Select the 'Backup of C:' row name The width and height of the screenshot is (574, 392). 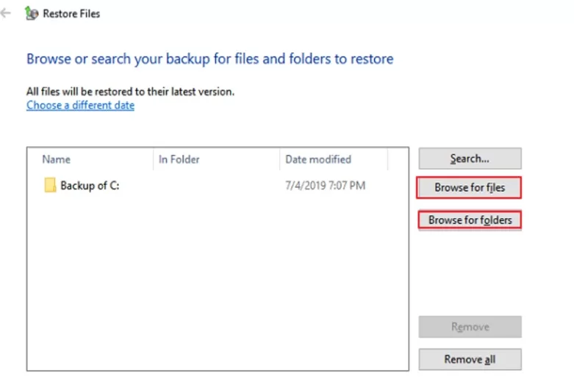(x=90, y=186)
